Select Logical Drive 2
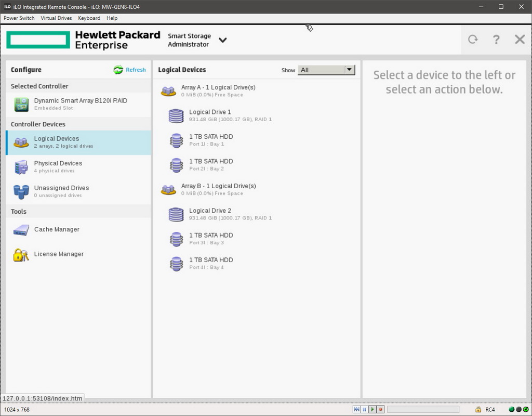 [257, 214]
